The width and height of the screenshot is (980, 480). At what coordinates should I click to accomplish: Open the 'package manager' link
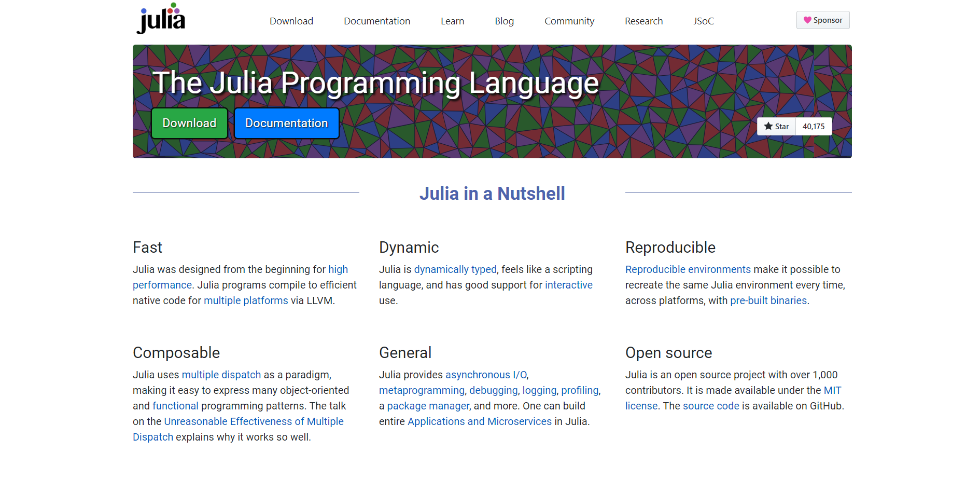[428, 406]
